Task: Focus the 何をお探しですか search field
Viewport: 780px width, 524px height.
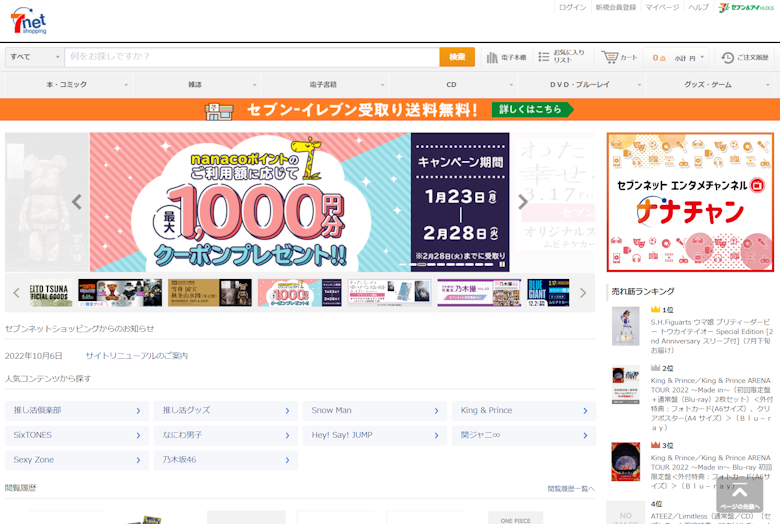Action: pyautogui.click(x=252, y=57)
